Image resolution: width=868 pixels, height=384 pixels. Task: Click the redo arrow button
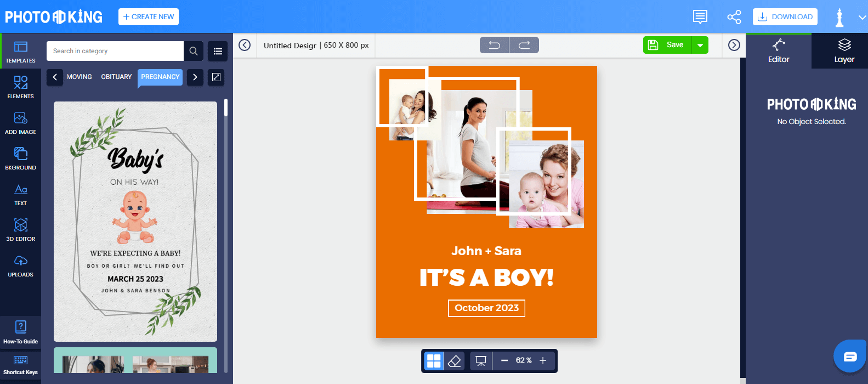tap(524, 45)
